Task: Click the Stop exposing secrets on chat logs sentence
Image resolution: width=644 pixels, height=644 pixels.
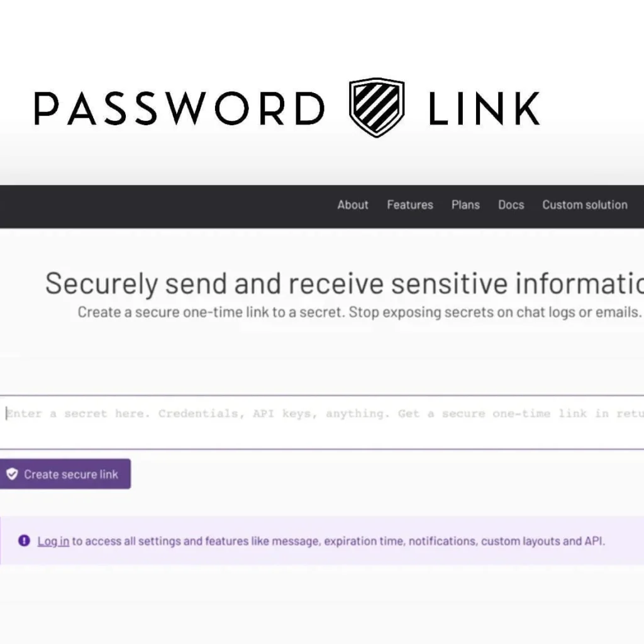Action: [495, 312]
